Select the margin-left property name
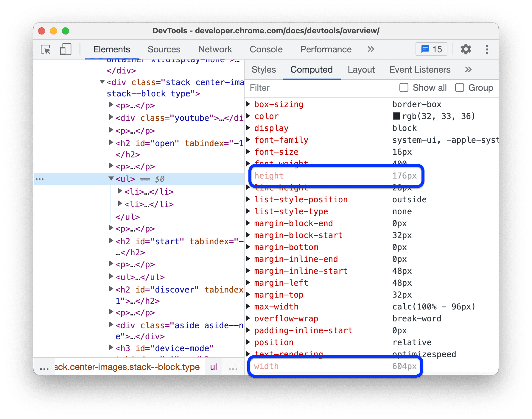Screen dimensions: 532x419 (281, 283)
